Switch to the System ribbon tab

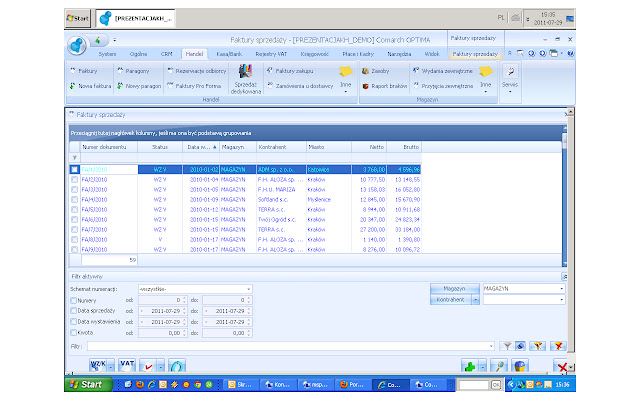pos(107,54)
